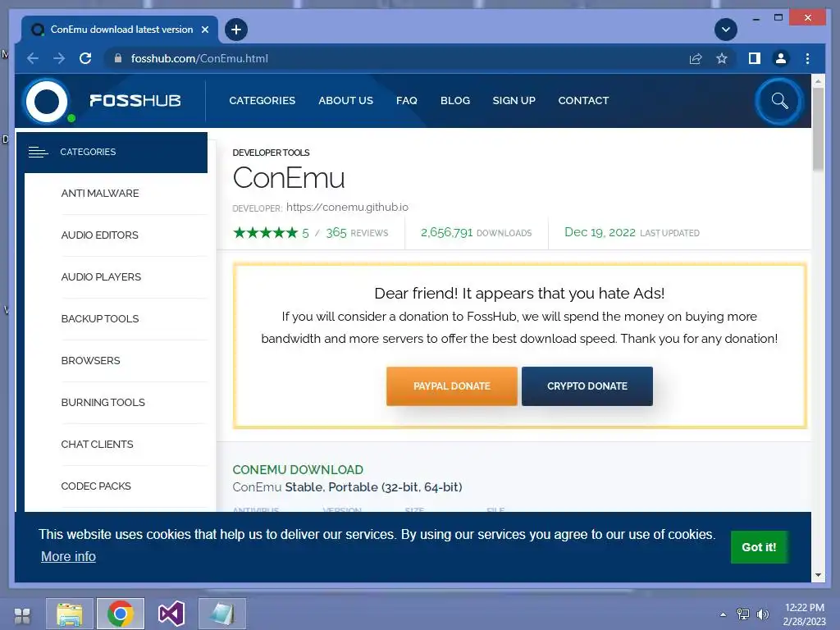Click the volume speaker tray icon
840x630 pixels.
point(762,614)
